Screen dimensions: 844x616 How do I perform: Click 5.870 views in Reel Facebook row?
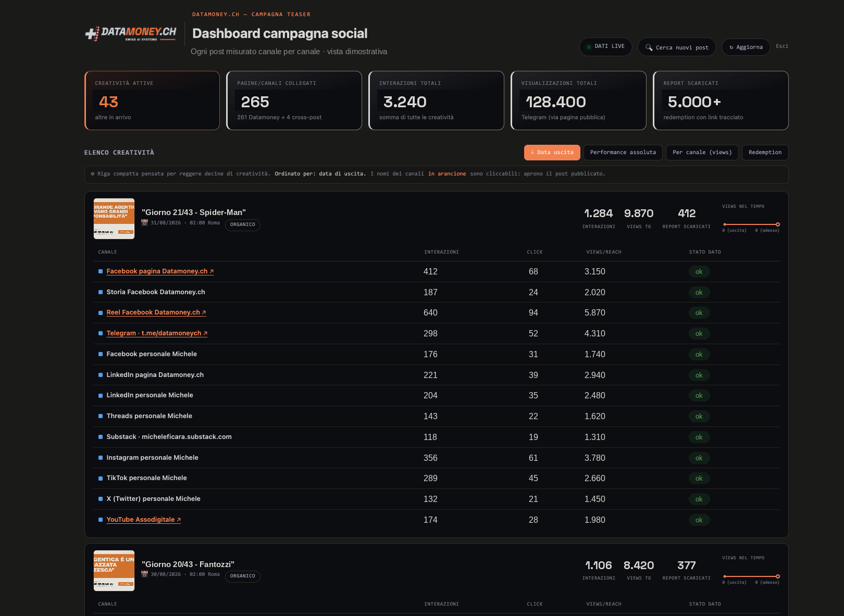(595, 313)
